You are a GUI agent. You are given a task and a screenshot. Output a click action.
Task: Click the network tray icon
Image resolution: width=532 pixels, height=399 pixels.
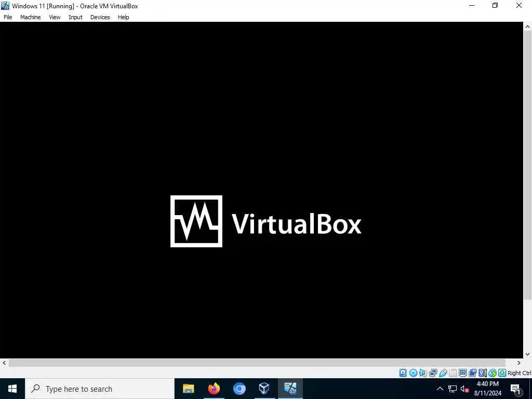click(453, 389)
